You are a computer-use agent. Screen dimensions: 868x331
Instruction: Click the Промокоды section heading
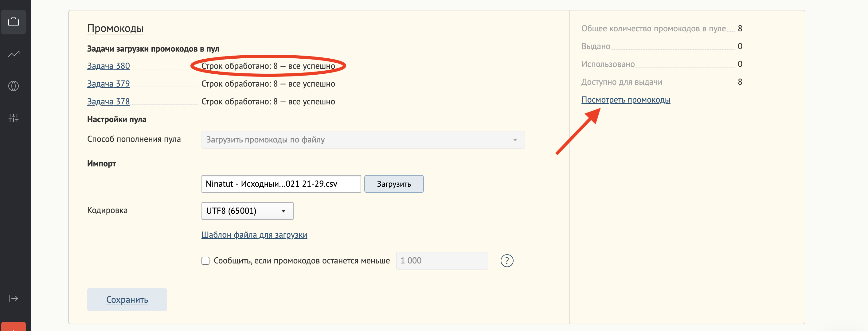tap(115, 28)
